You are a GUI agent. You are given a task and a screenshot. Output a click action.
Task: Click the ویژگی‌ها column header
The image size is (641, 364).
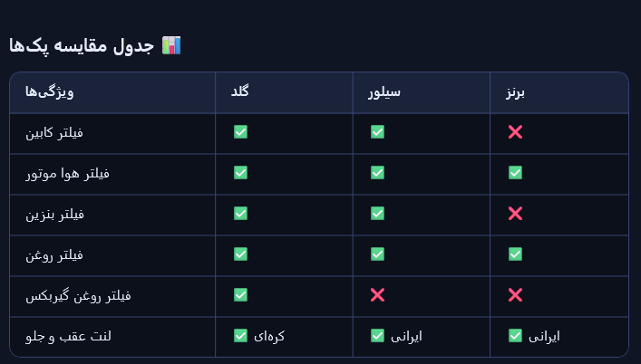tap(51, 92)
